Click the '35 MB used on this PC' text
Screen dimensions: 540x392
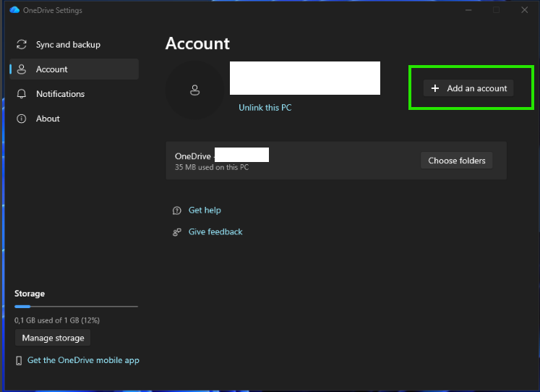click(212, 167)
